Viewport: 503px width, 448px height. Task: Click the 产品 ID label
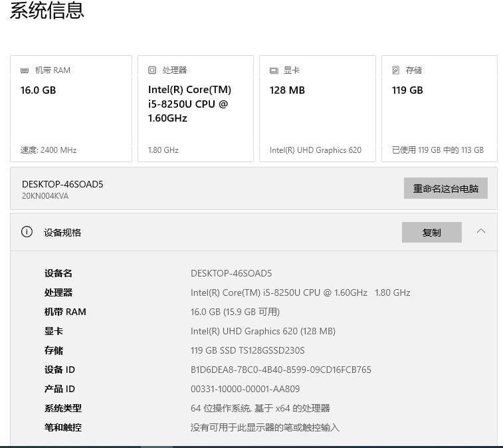[x=60, y=389]
